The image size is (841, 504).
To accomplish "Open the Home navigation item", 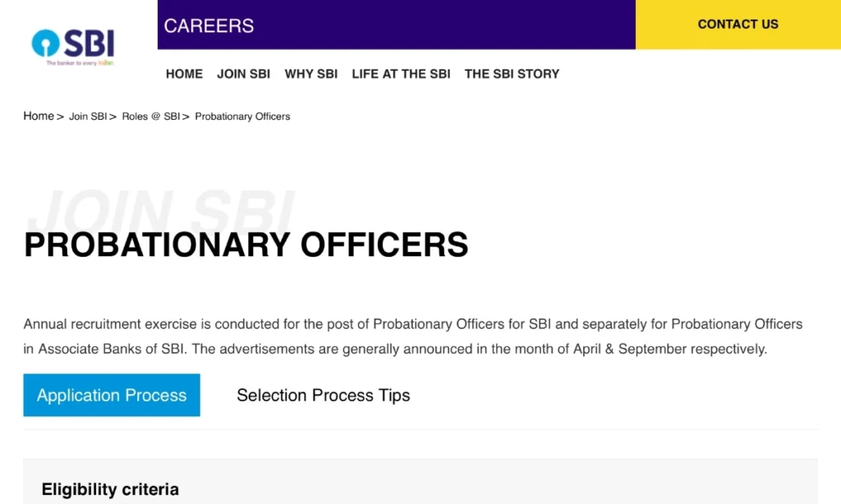I will pos(184,74).
